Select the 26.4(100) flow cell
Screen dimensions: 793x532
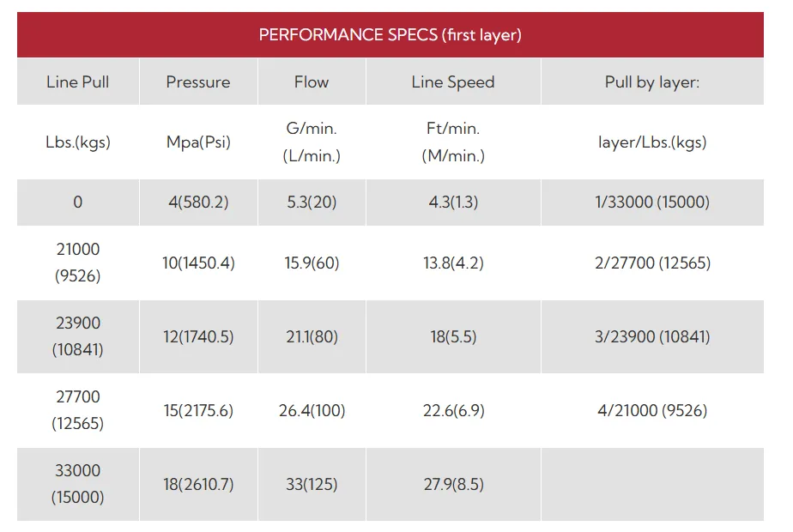pos(312,410)
